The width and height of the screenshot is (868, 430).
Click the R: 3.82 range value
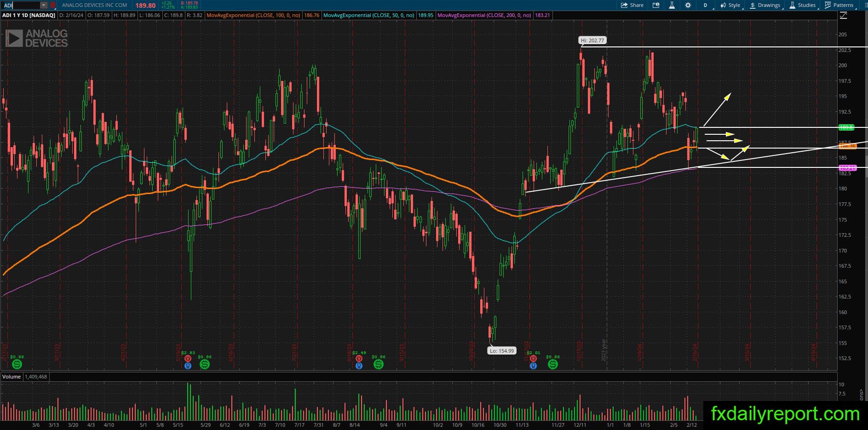click(195, 15)
